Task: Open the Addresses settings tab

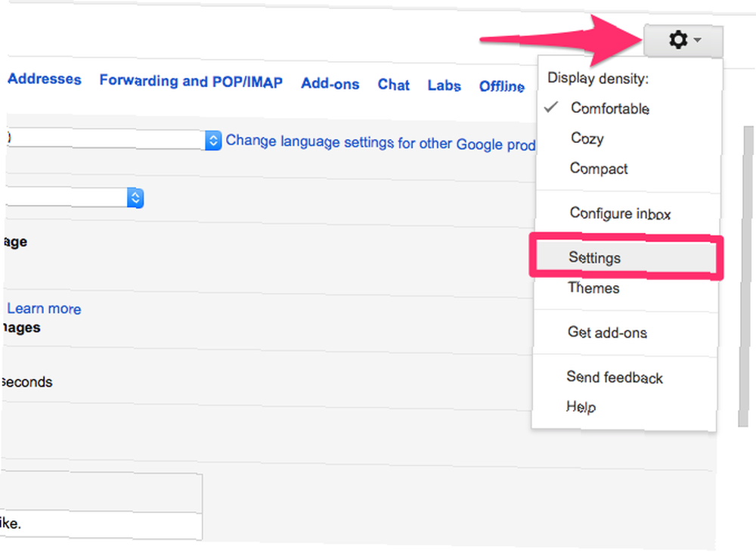Action: pos(45,79)
